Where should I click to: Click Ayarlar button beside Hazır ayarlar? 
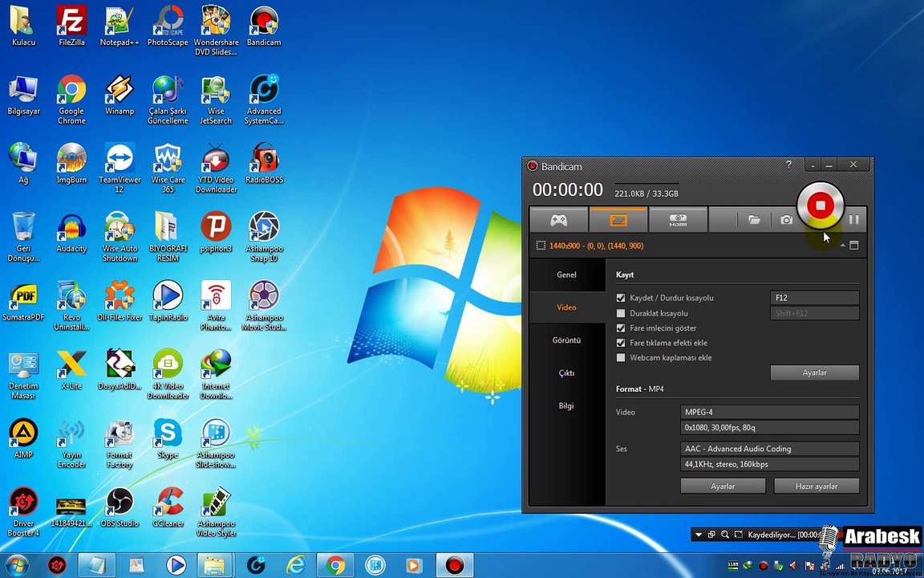[723, 486]
